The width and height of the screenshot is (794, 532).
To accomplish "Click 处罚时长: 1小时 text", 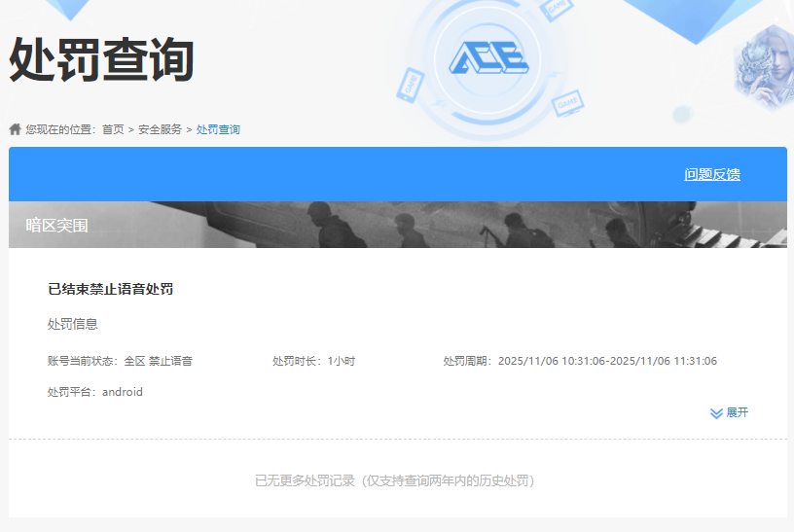I will point(314,361).
